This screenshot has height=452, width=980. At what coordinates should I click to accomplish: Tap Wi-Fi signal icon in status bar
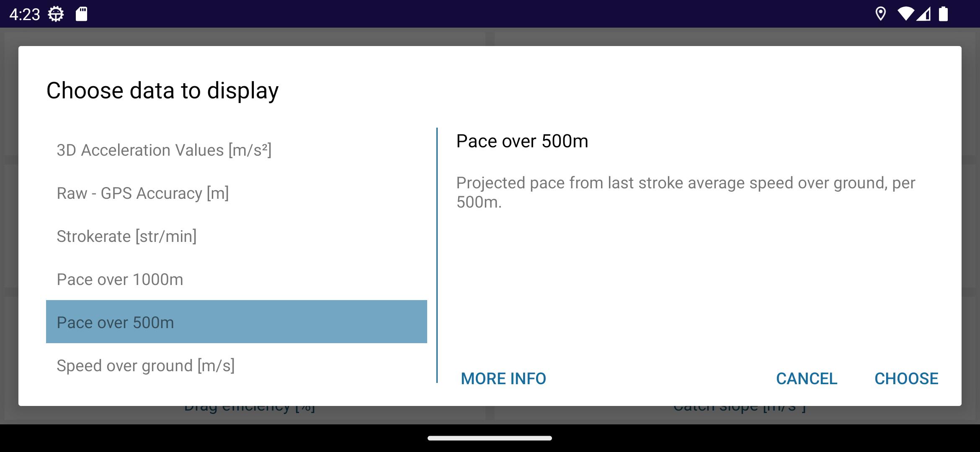pos(906,14)
